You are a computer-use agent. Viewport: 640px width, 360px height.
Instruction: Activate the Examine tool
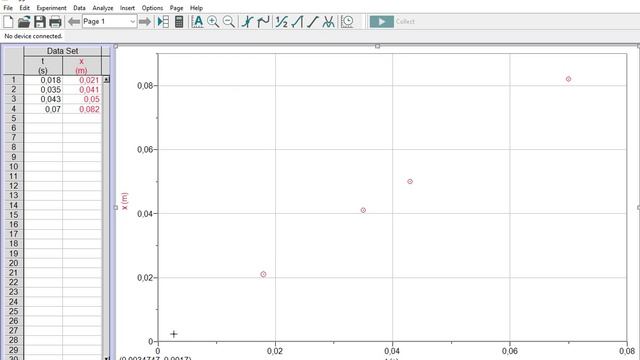247,22
